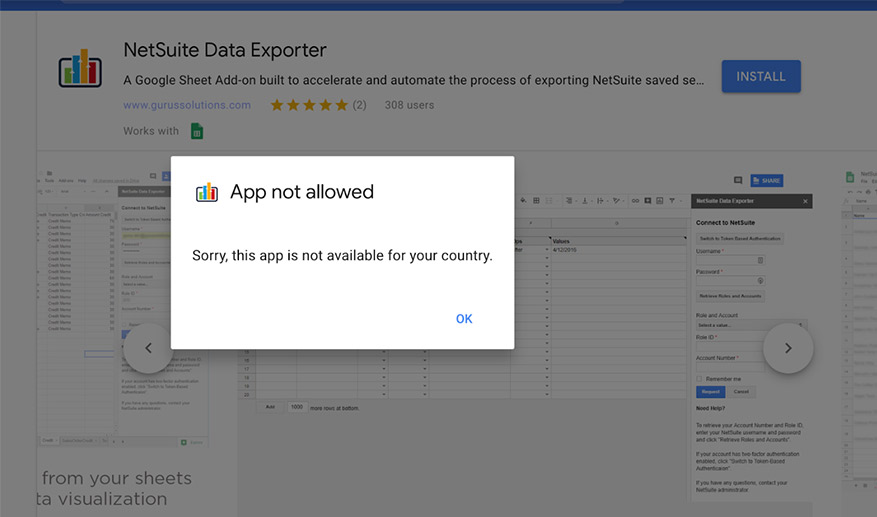Click the NetSuite Data Exporter title
Screen dimensions: 877x517
[225, 50]
